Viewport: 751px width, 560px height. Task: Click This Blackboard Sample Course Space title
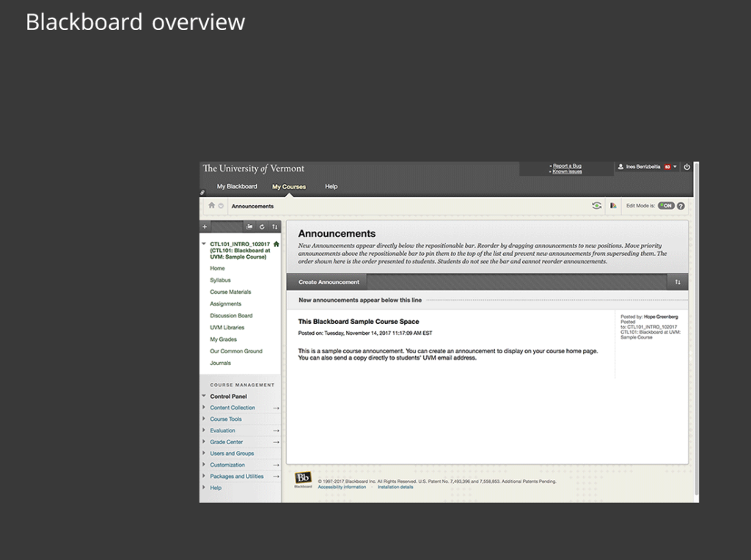coord(358,322)
